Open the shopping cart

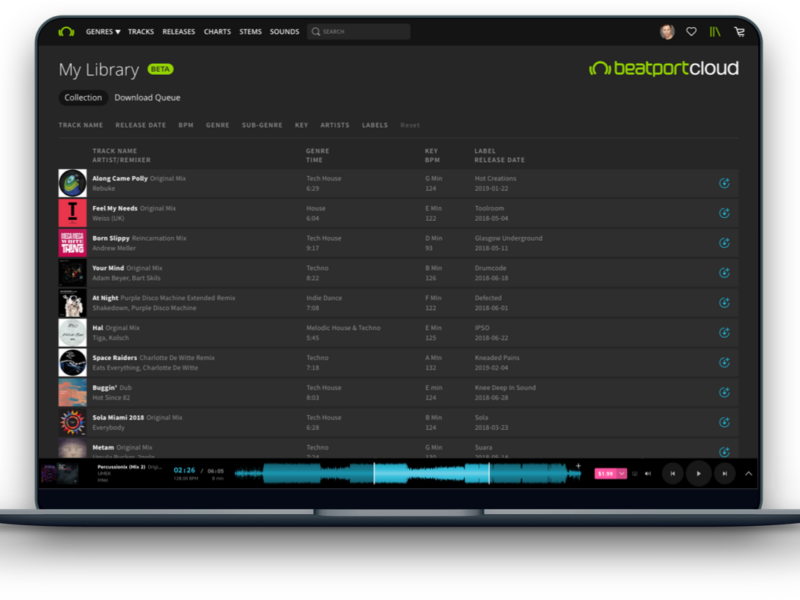[739, 32]
